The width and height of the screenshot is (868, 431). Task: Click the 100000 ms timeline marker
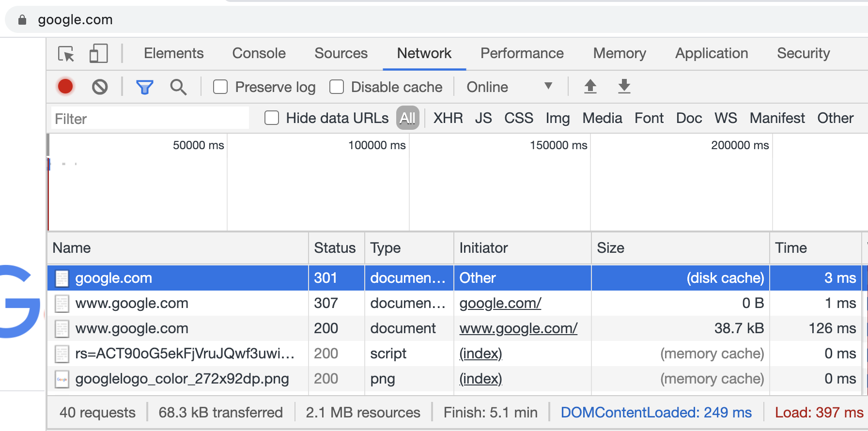[377, 145]
